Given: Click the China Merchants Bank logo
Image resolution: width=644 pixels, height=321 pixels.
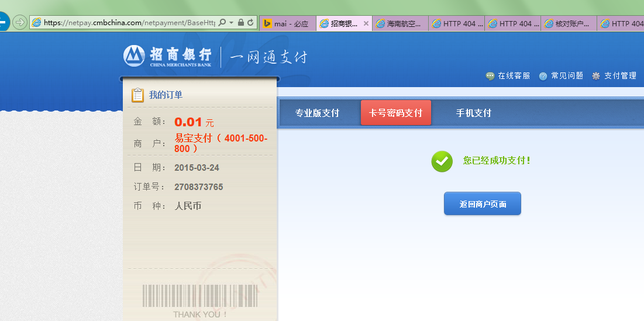Looking at the screenshot, I should click(167, 56).
